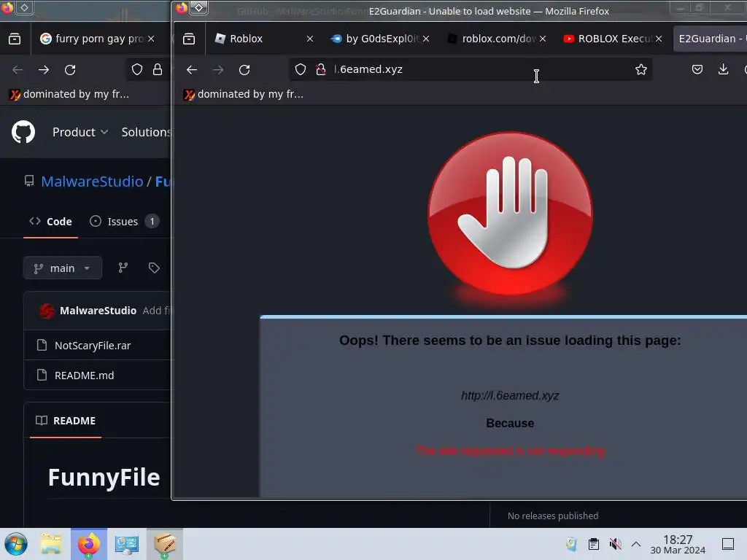
Task: Switch to the by G0dsExpl0it tab
Action: click(x=374, y=39)
